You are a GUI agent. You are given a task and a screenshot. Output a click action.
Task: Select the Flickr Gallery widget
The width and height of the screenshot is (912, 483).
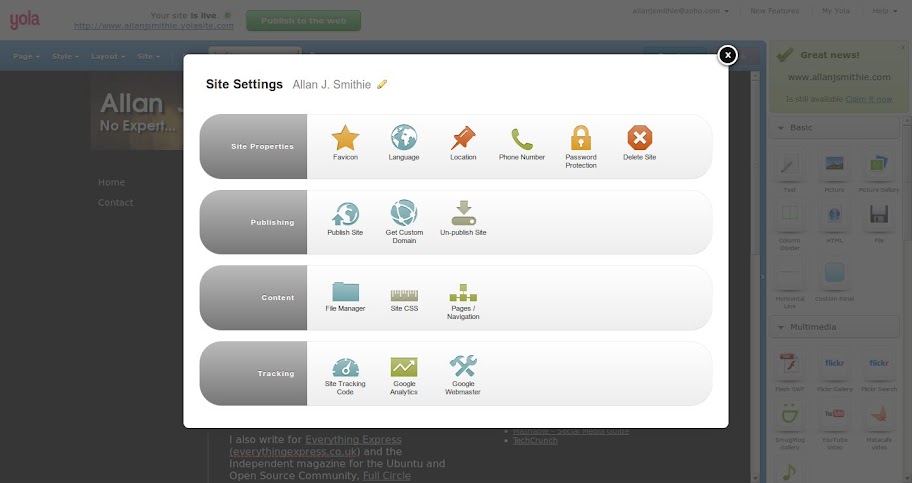[834, 372]
